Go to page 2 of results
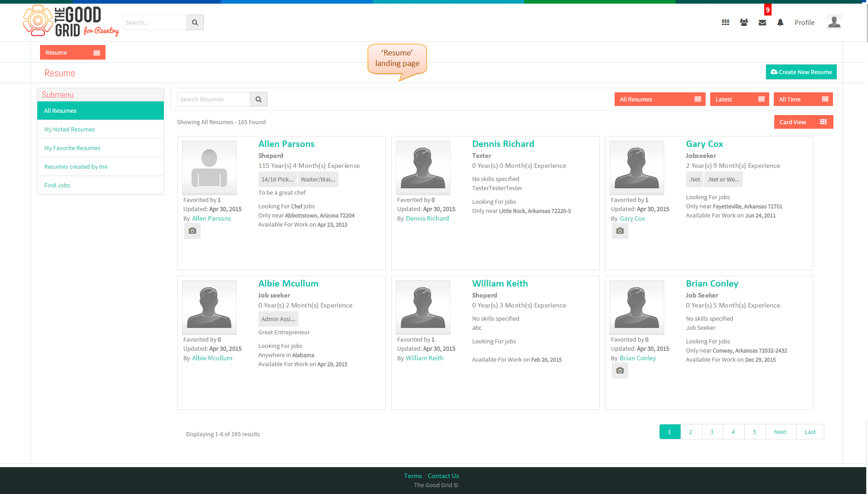The height and width of the screenshot is (494, 868). click(x=691, y=432)
